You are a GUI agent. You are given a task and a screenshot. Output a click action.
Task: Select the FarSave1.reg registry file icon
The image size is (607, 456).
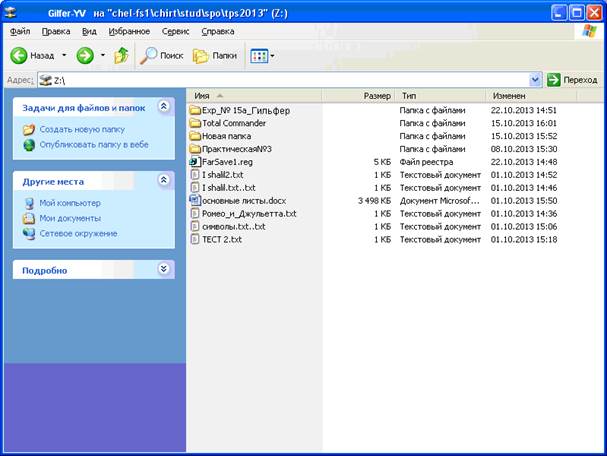click(195, 162)
